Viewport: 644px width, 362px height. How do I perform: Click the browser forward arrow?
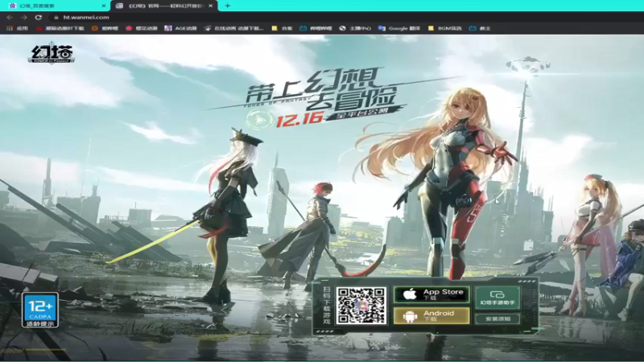[24, 17]
